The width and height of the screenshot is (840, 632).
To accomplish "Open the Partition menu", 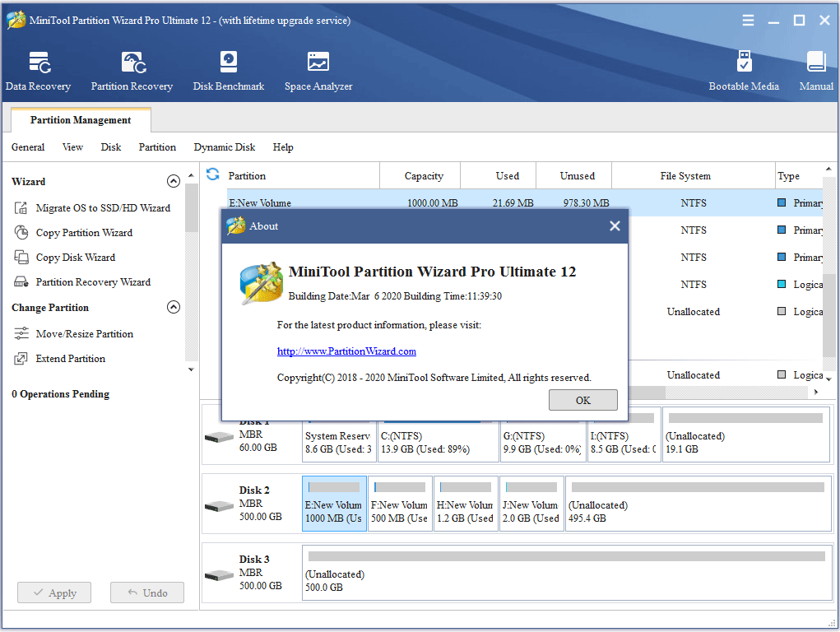I will pyautogui.click(x=157, y=147).
